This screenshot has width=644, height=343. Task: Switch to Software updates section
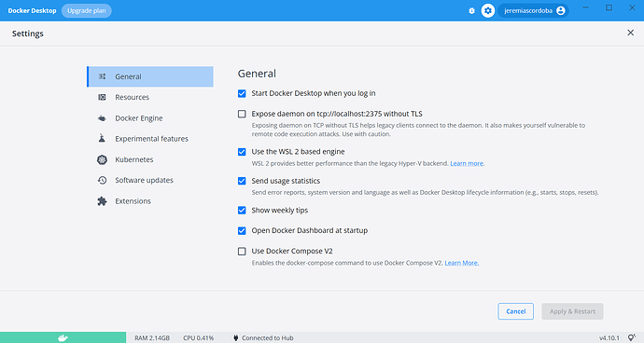tap(150, 180)
